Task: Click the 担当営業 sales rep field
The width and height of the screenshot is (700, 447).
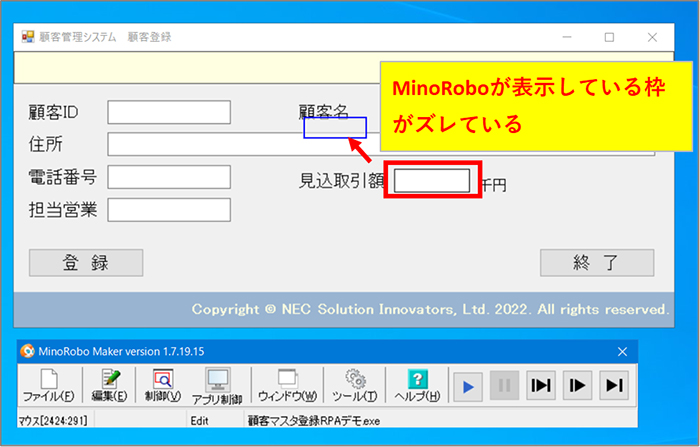Action: coord(169,210)
